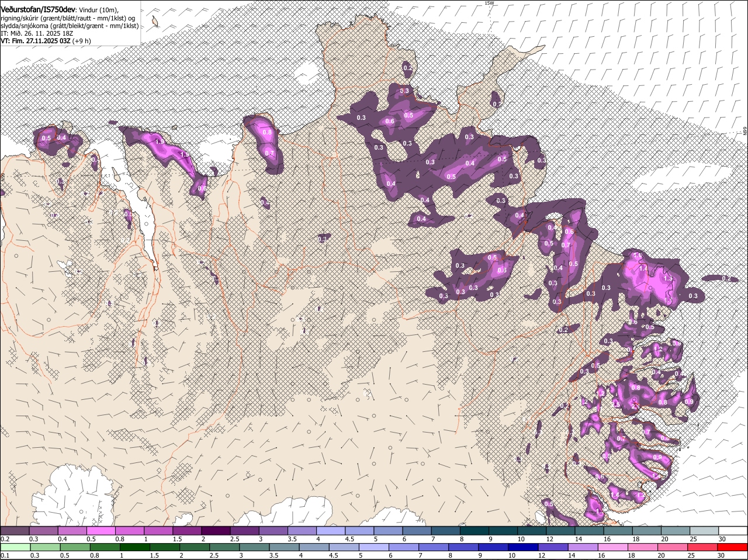The height and width of the screenshot is (560, 748).
Task: Click the lower legend swatch between 6 and 7
Action: pyautogui.click(x=403, y=547)
